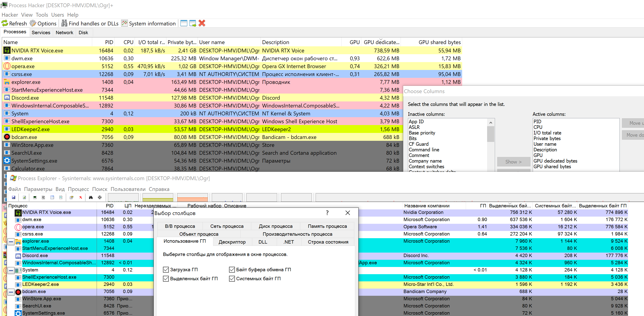
Task: Open System information graph icon in Process Hacker
Action: 125,23
